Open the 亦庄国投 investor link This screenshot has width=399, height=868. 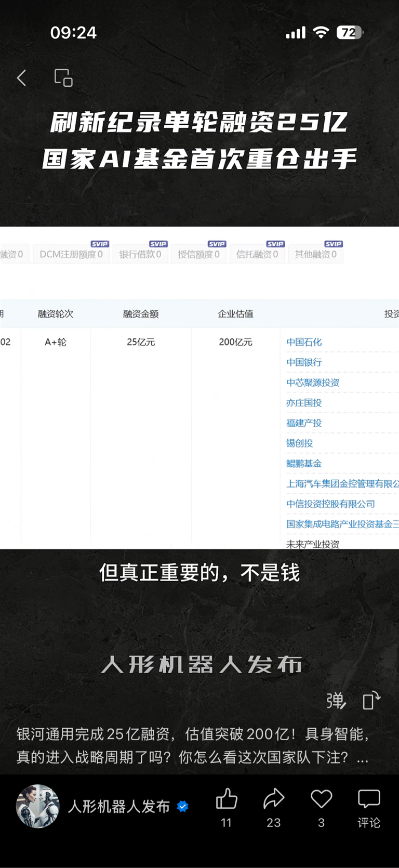(x=304, y=403)
